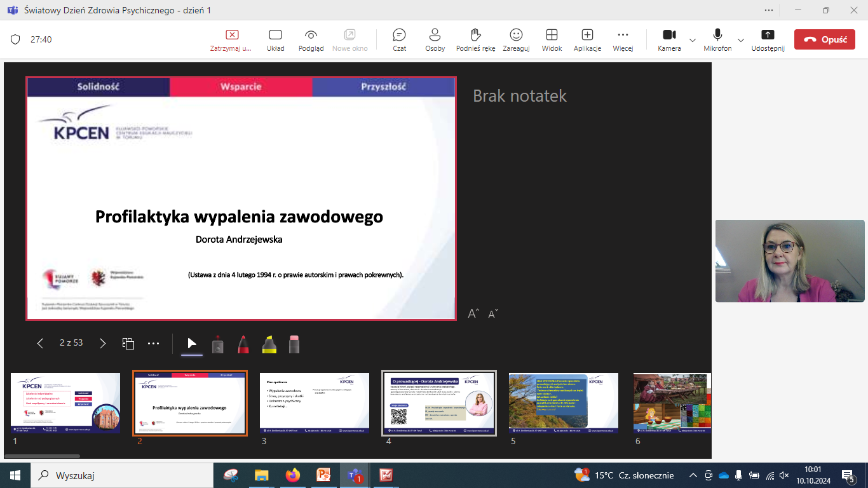
Task: Open the Układ layout menu
Action: [x=275, y=39]
